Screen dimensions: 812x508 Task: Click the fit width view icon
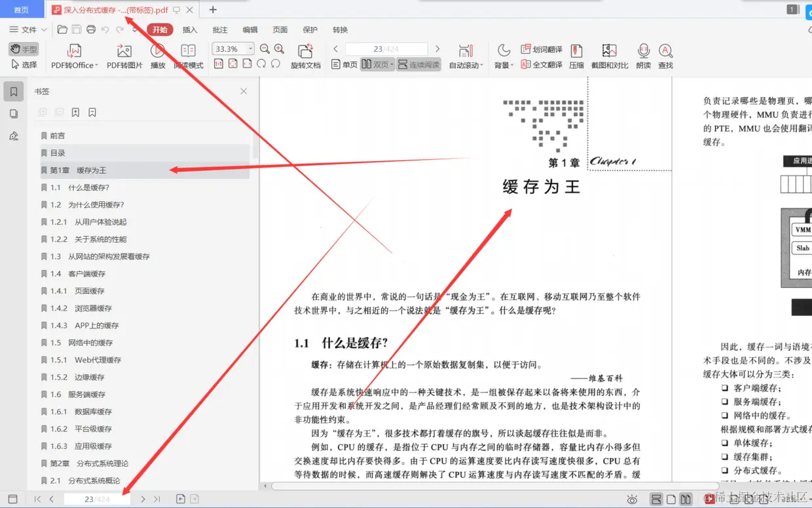(x=247, y=64)
